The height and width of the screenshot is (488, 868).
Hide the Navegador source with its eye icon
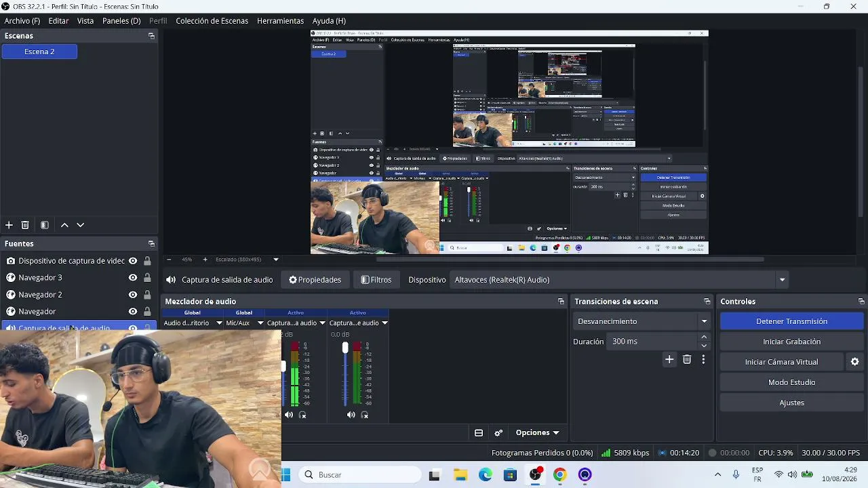pos(133,312)
